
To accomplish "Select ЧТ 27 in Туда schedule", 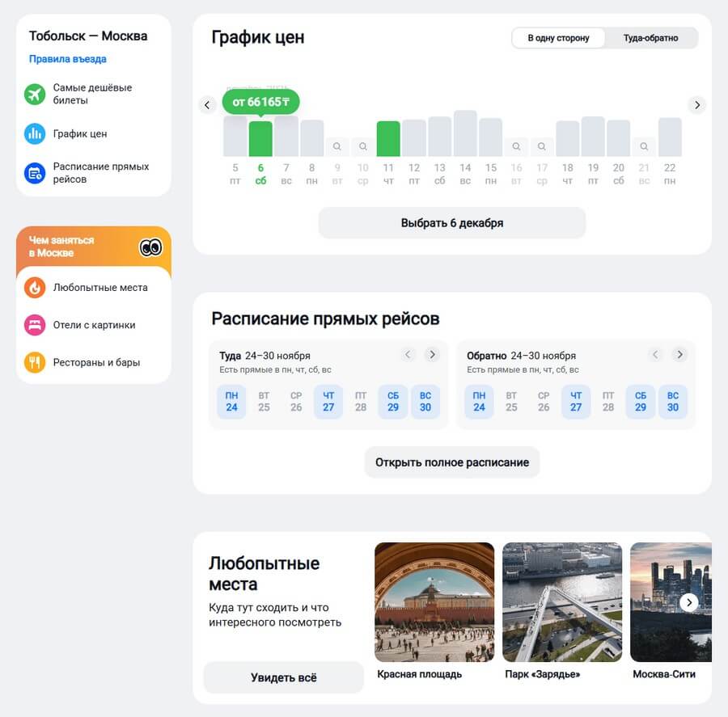I will [x=328, y=402].
